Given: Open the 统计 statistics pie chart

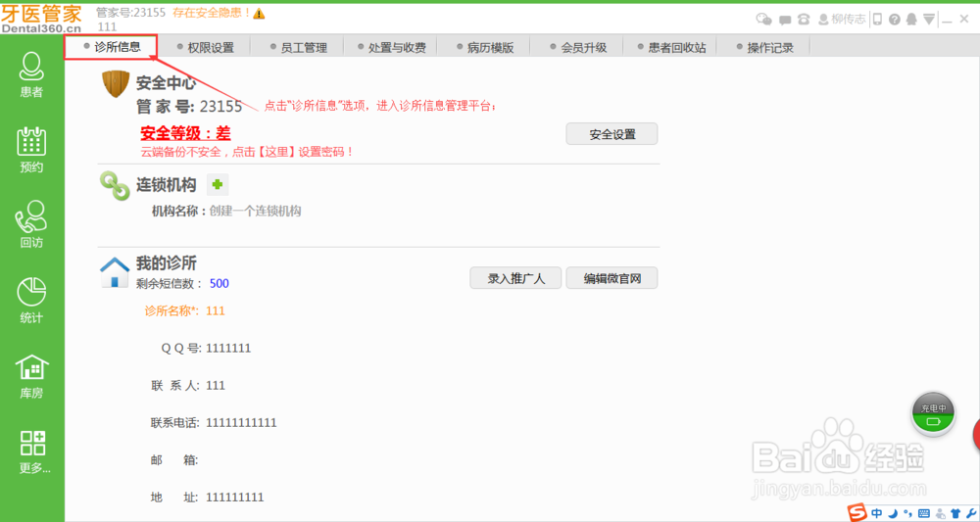Looking at the screenshot, I should (31, 301).
